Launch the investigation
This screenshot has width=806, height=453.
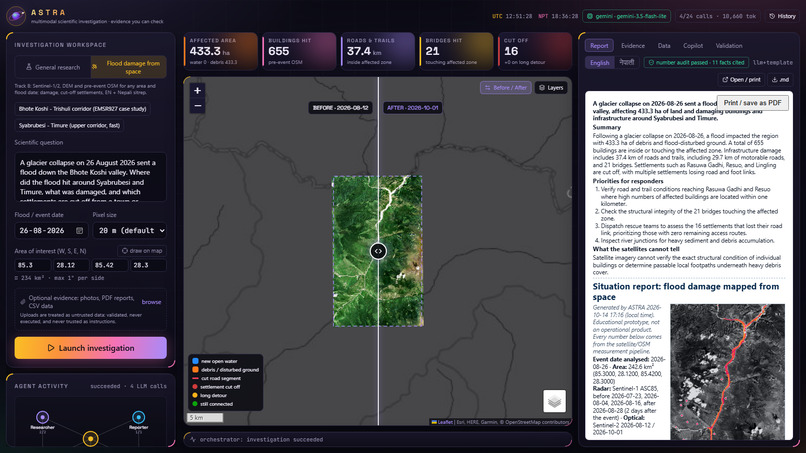90,348
